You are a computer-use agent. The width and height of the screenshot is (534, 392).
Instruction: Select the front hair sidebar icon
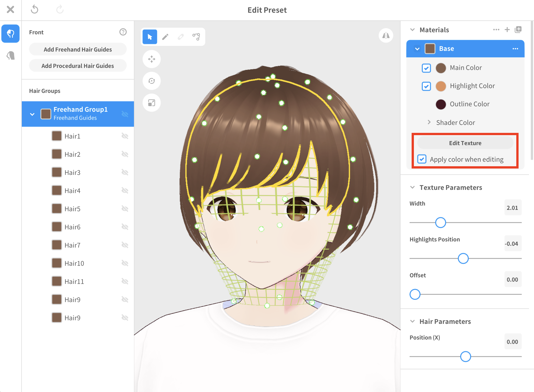(10, 34)
